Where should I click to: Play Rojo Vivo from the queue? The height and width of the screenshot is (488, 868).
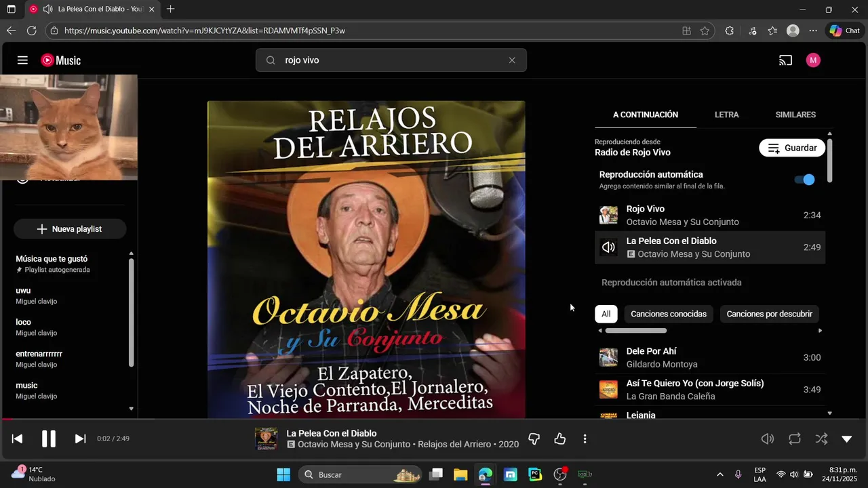[710, 216]
